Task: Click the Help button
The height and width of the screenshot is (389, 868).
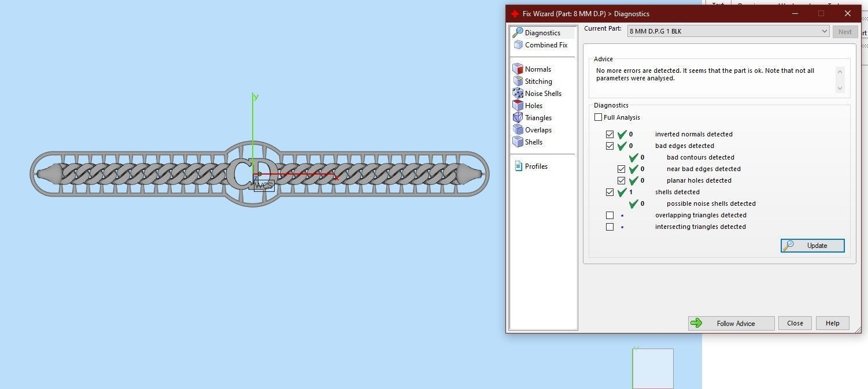Action: (x=832, y=323)
